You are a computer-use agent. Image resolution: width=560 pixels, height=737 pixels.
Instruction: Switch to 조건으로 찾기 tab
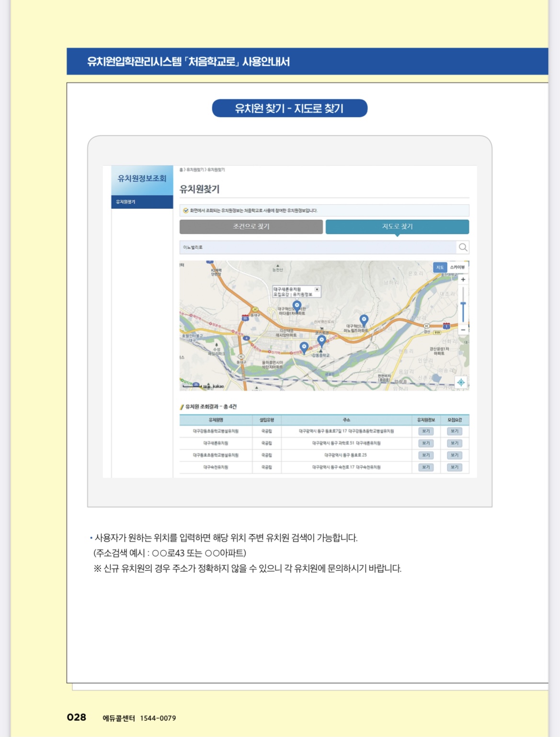tap(251, 227)
